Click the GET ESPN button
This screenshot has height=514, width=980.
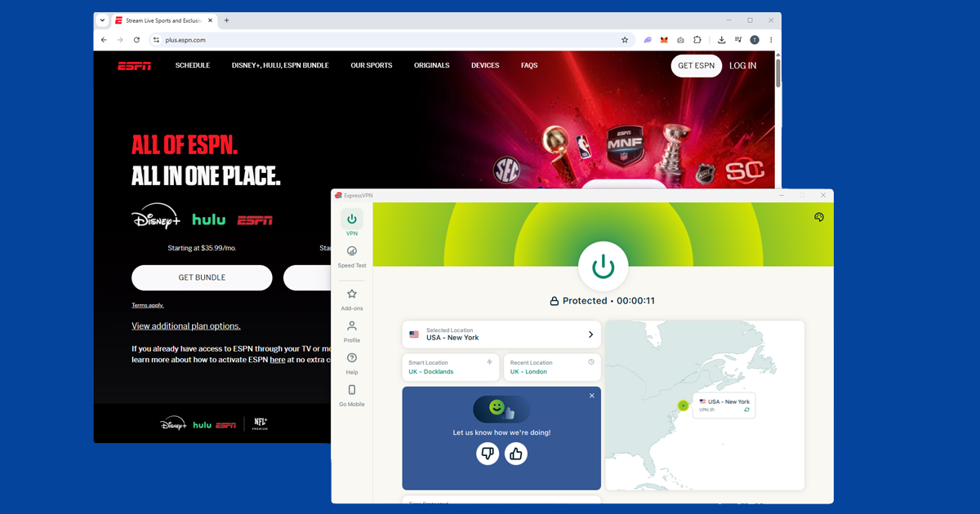tap(697, 65)
